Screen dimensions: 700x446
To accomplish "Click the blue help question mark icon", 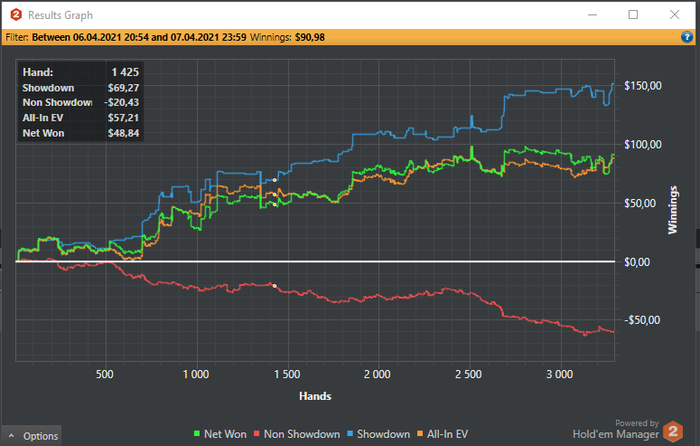I will [x=687, y=37].
